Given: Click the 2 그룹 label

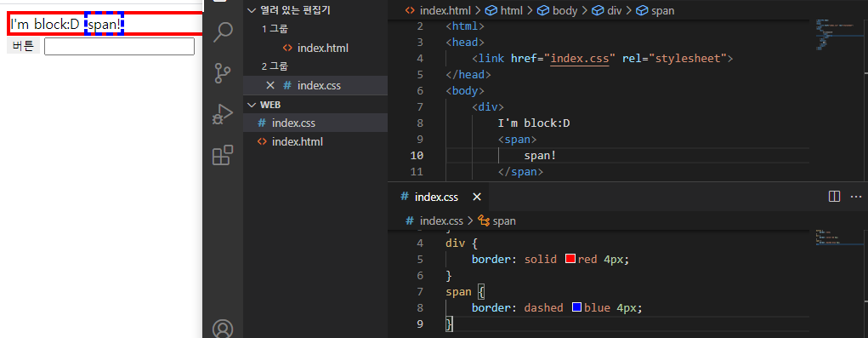Looking at the screenshot, I should [x=275, y=66].
